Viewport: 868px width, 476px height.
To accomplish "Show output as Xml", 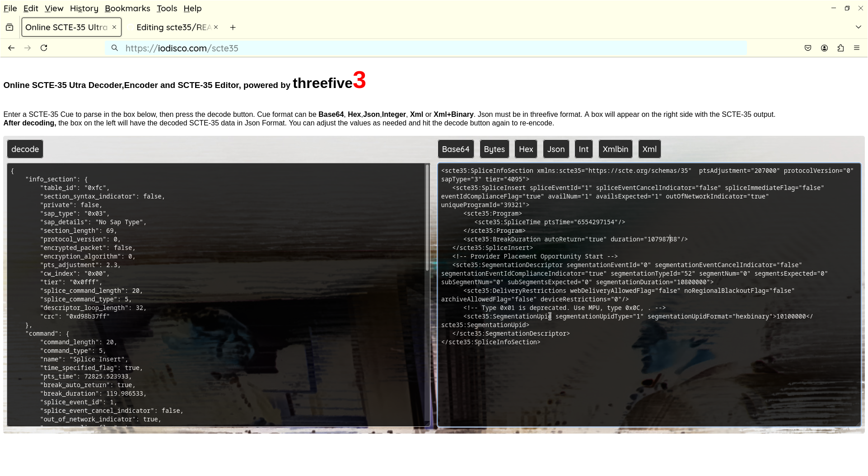I will click(649, 149).
